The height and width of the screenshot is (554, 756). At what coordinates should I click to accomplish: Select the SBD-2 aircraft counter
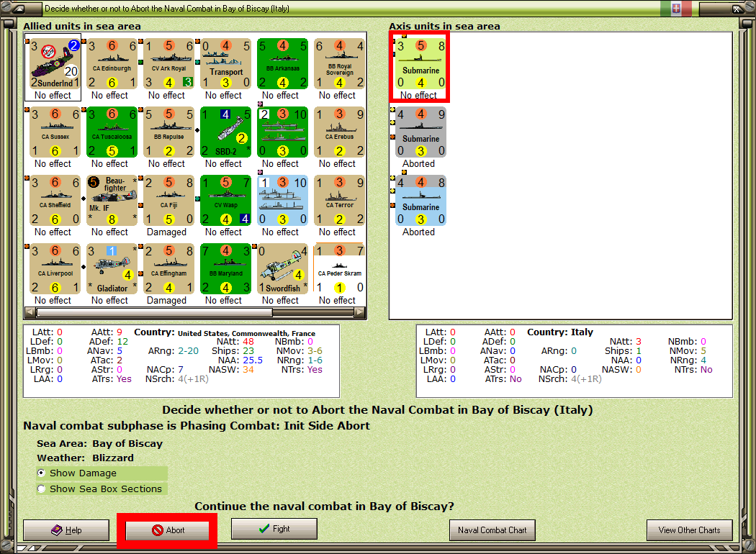point(225,132)
